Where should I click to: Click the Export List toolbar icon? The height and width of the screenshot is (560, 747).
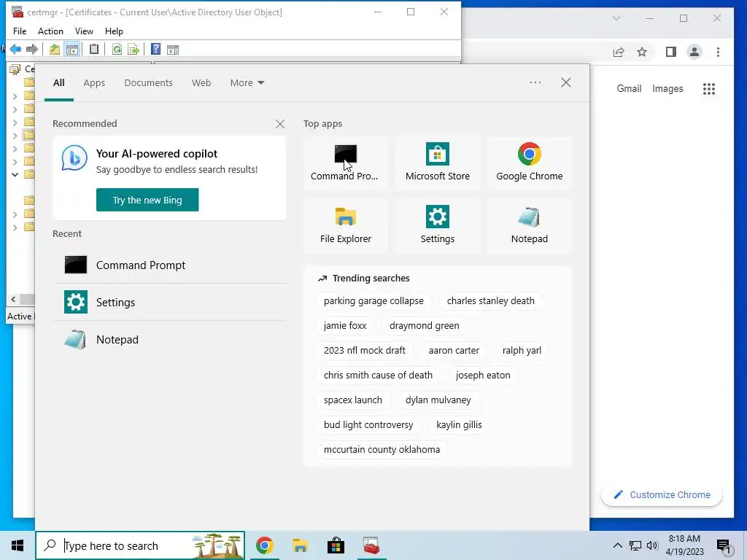pos(133,49)
